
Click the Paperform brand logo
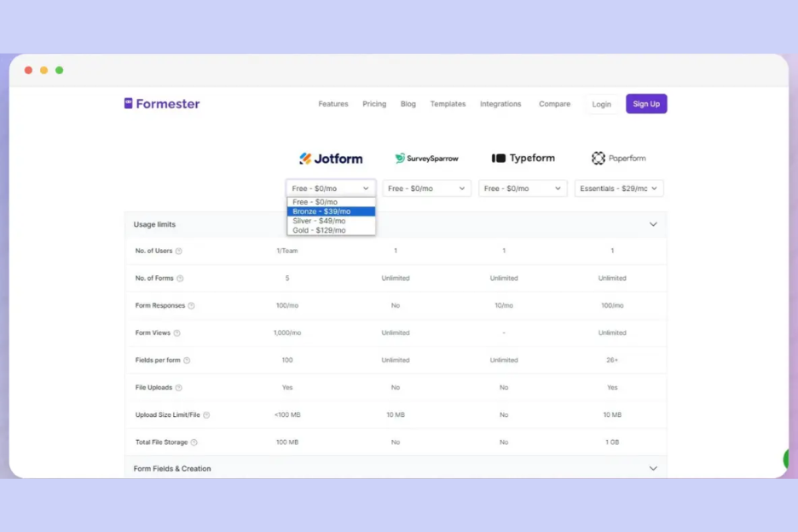pyautogui.click(x=619, y=158)
